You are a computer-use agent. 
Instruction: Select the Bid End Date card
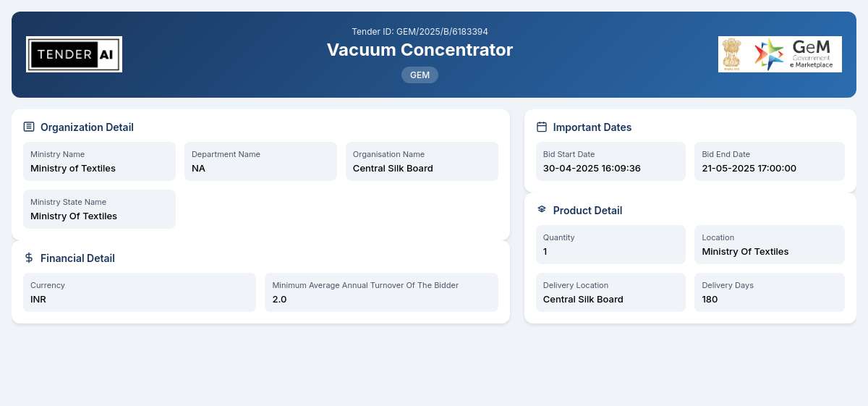(x=770, y=161)
